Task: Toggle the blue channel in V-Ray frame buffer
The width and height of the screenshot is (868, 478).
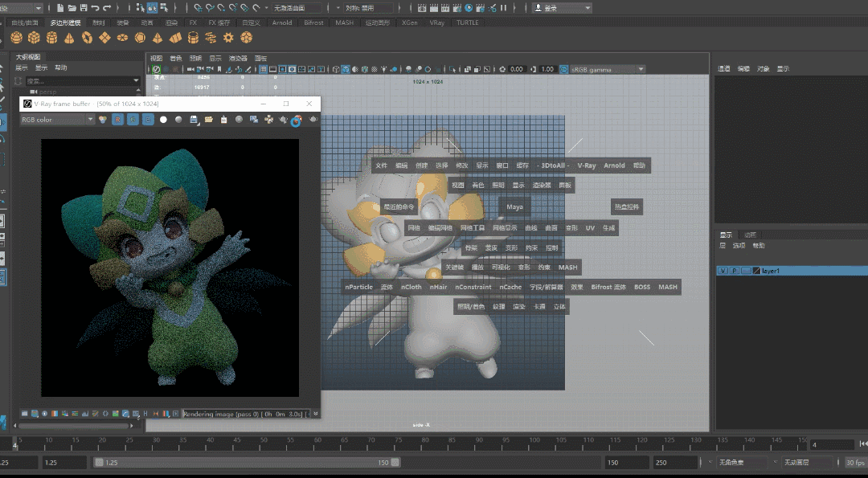Action: point(148,120)
